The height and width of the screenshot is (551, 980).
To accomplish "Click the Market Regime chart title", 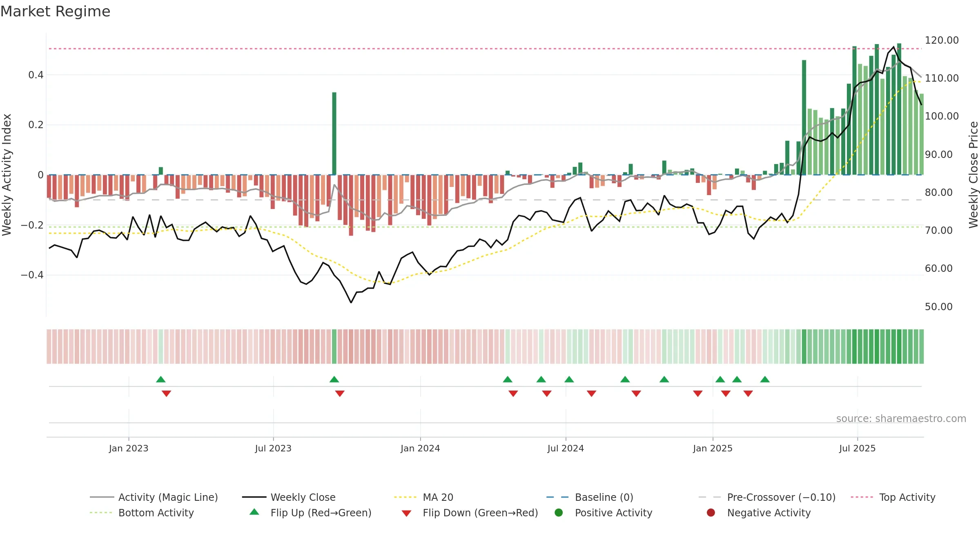I will [55, 11].
